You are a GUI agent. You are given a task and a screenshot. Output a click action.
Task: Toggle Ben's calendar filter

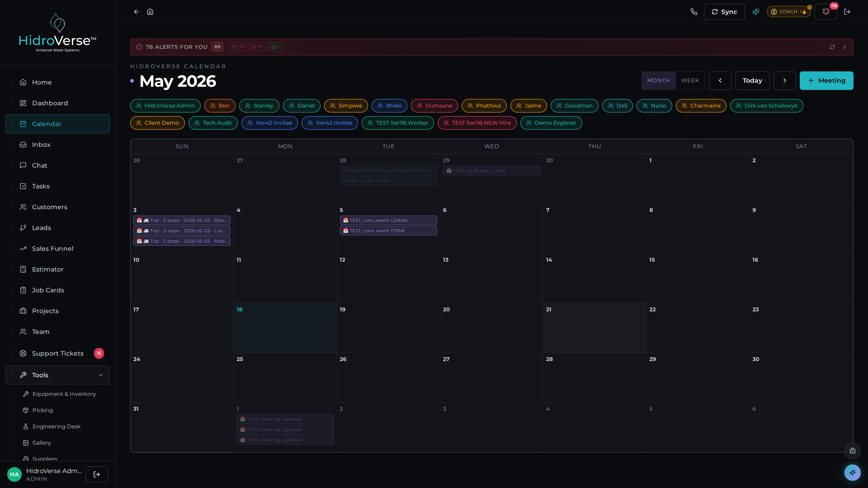coord(220,106)
